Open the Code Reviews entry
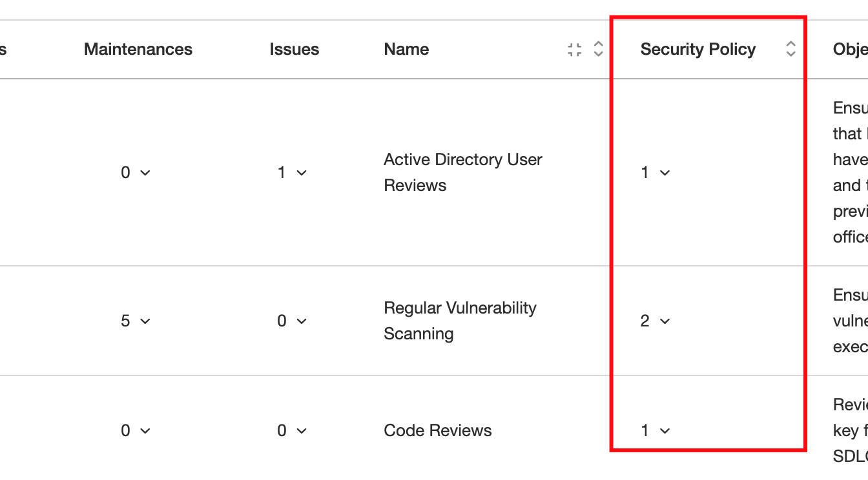This screenshot has height=480, width=868. pyautogui.click(x=438, y=430)
